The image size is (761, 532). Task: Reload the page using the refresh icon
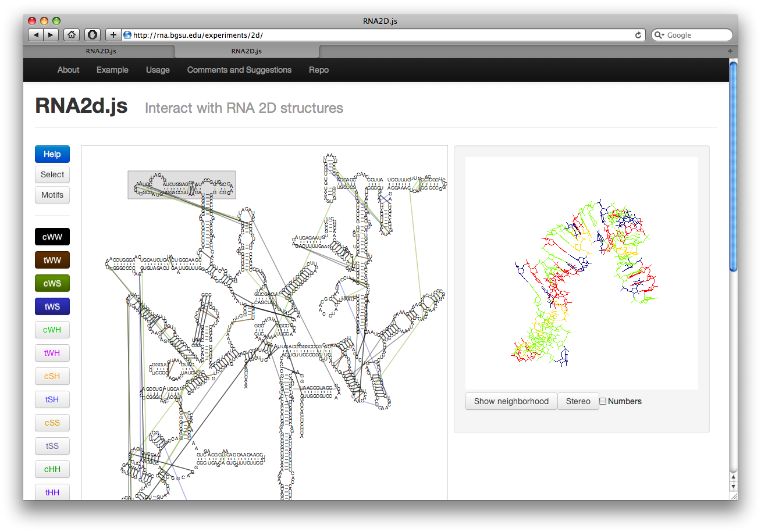pos(638,35)
